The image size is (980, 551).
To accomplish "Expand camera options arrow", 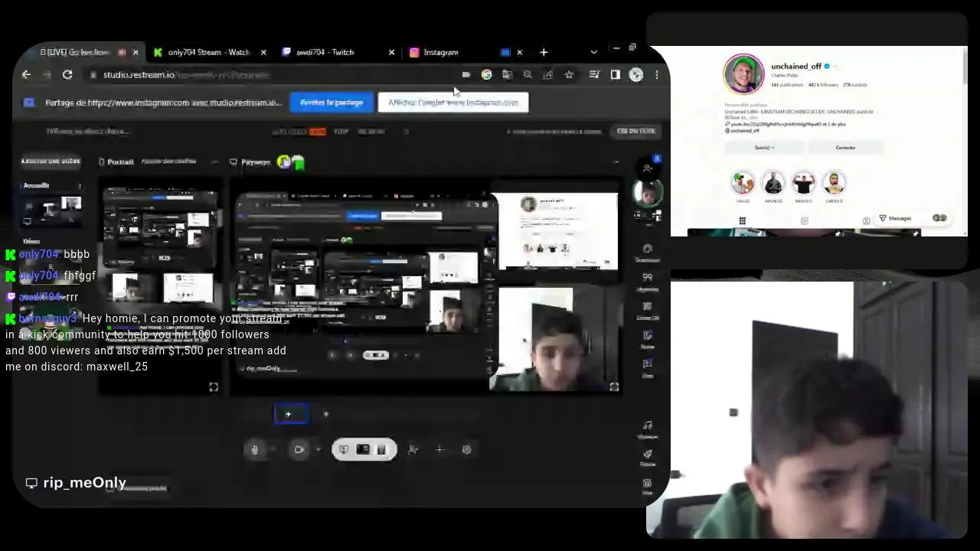I will [x=318, y=450].
